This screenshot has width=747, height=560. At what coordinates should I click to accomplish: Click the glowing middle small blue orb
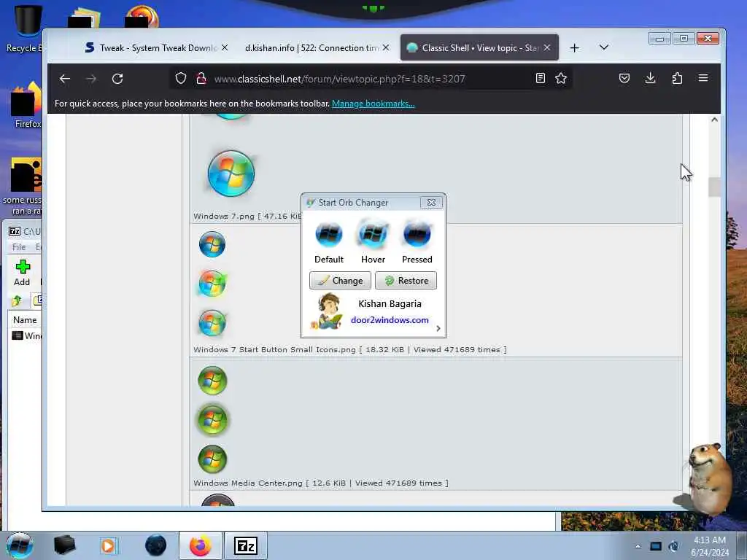pyautogui.click(x=212, y=284)
